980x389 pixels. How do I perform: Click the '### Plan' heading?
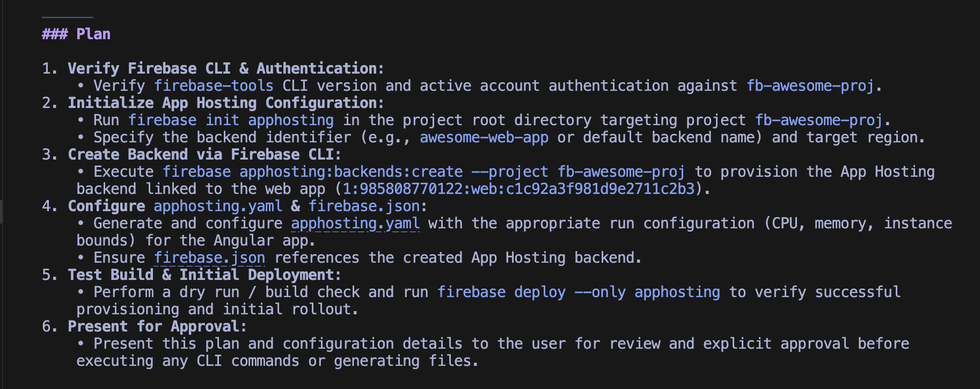tap(76, 34)
